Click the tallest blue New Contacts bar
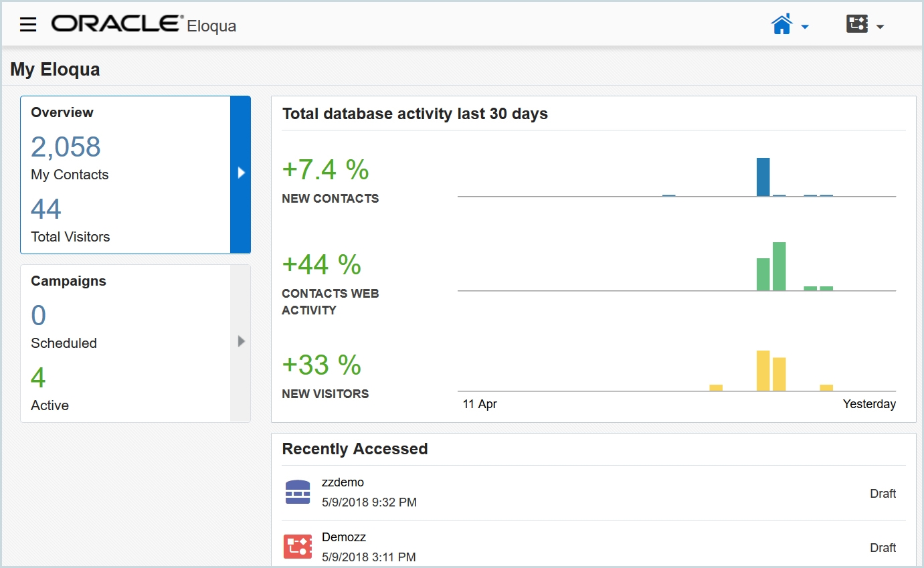This screenshot has height=568, width=924. [763, 177]
